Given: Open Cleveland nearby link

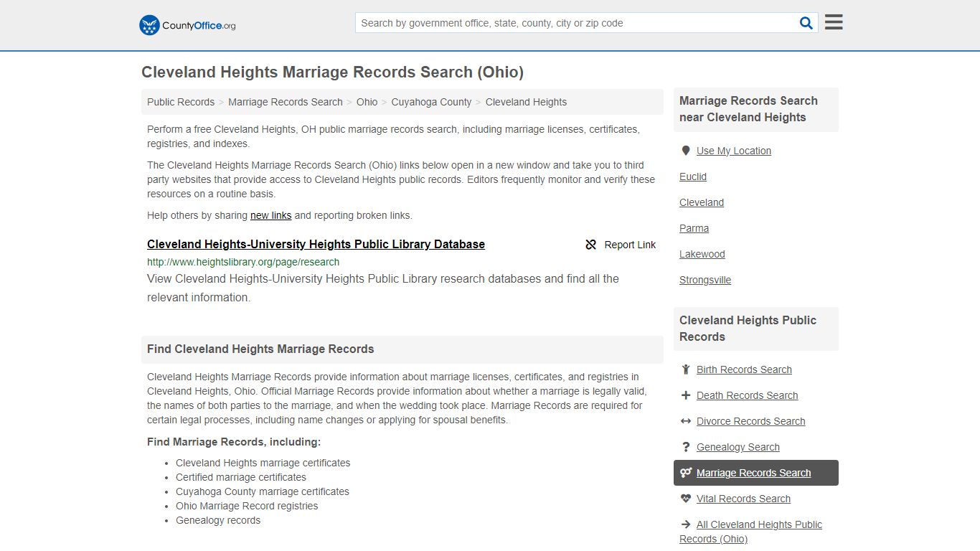Looking at the screenshot, I should tap(702, 202).
